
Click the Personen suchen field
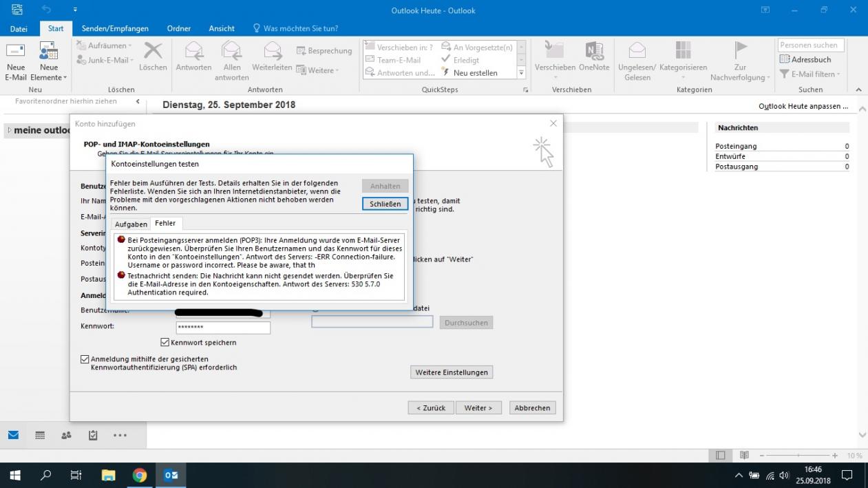tap(811, 45)
